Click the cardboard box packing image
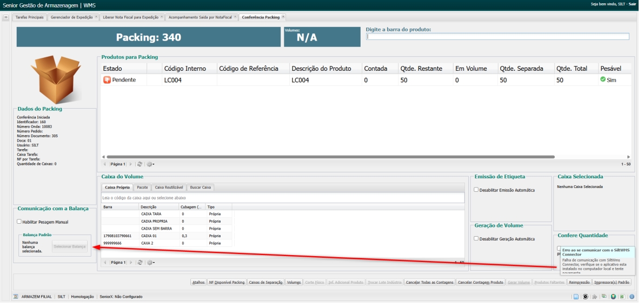Viewport: 644px width, 308px height. coord(56,79)
